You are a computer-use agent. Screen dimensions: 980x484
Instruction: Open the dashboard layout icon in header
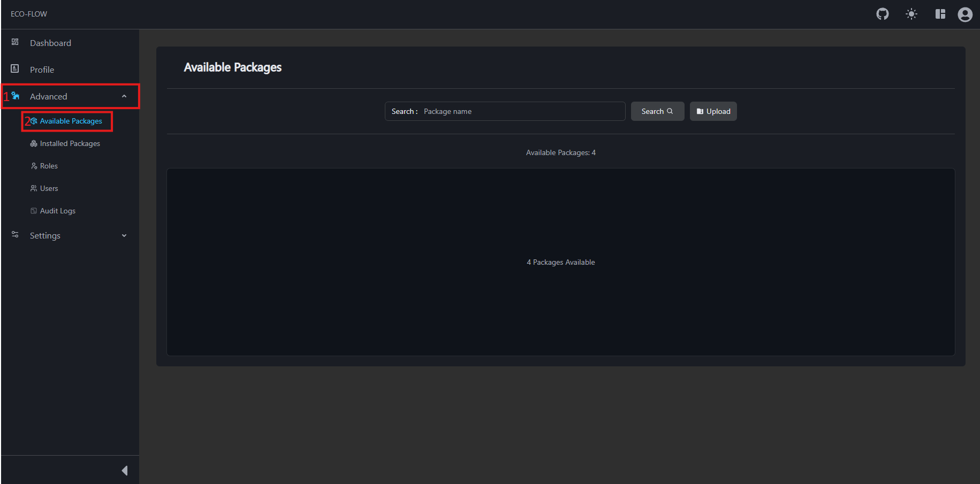coord(940,14)
